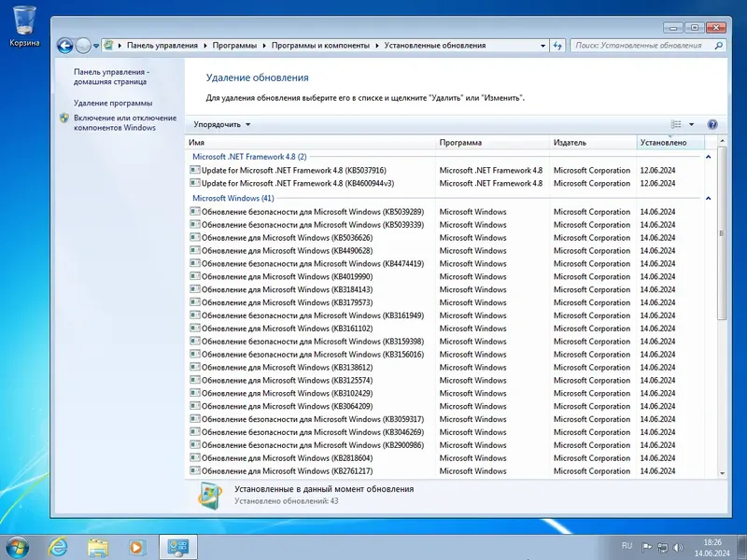Go to Панель управления in the breadcrumb
This screenshot has width=747, height=560.
click(163, 43)
